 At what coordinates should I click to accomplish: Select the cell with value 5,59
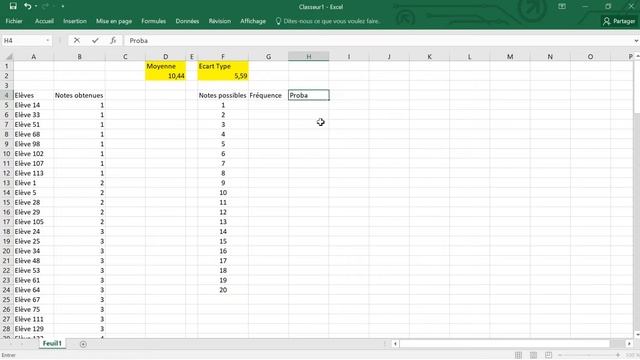pos(223,76)
